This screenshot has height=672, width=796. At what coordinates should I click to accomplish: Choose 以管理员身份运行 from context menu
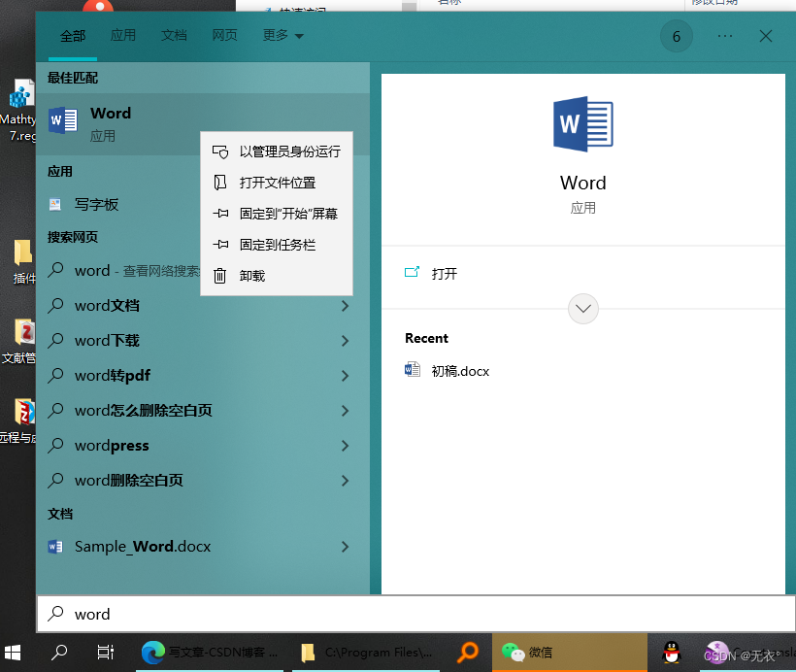pyautogui.click(x=277, y=151)
